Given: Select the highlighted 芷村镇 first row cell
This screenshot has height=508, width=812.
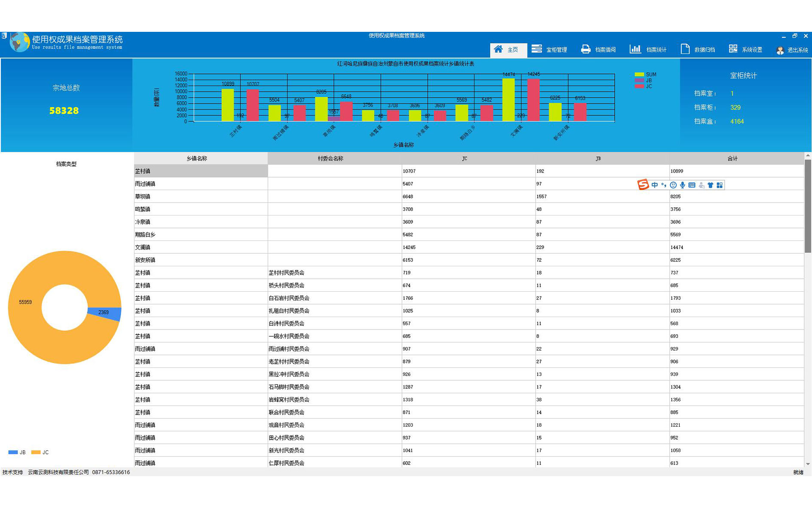Looking at the screenshot, I should click(x=201, y=171).
